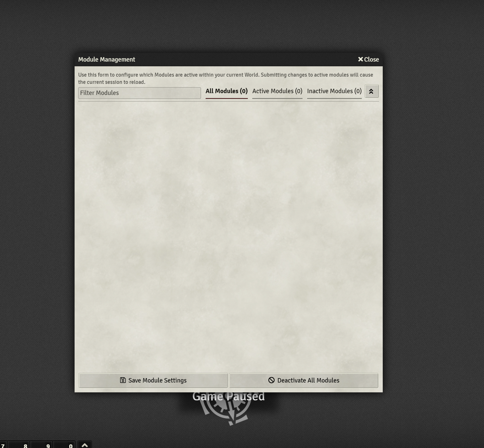
Task: Close the Module Management window
Action: click(368, 60)
